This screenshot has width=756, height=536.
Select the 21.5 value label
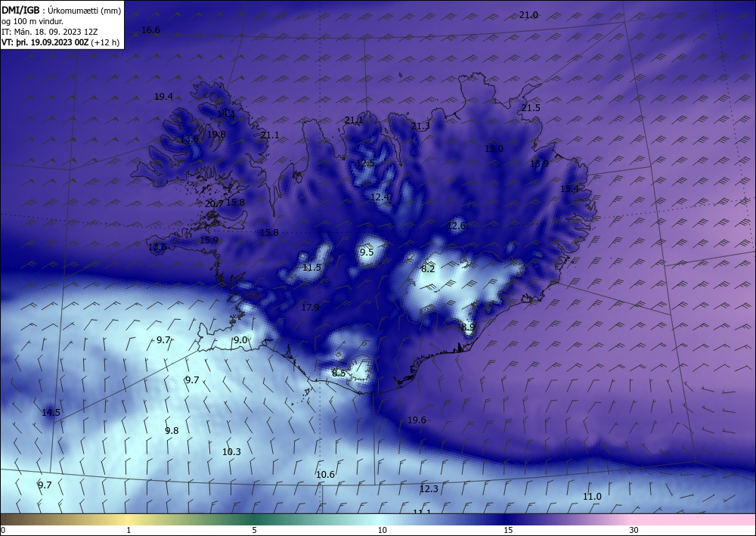[531, 108]
